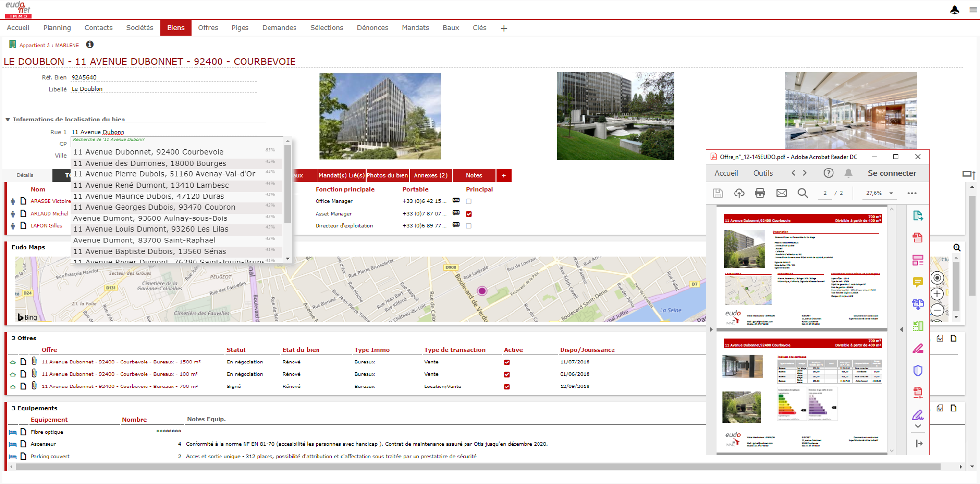This screenshot has height=484, width=980.
Task: Click the search magnifier in Acrobat toolbar
Action: point(803,193)
